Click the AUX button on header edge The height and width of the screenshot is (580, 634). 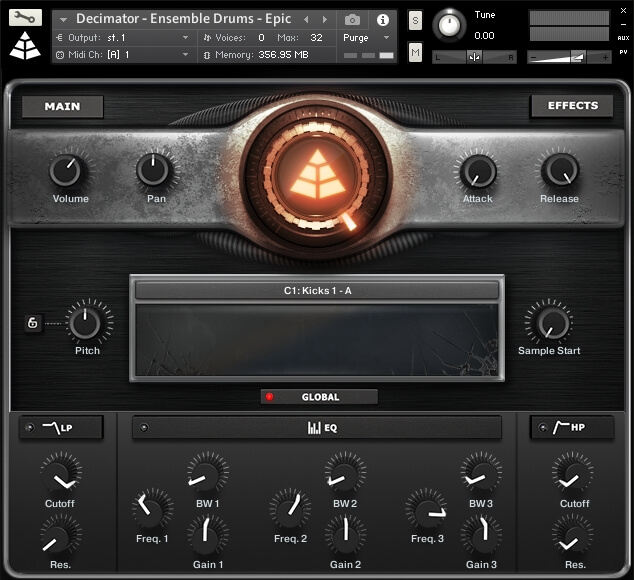coord(623,38)
